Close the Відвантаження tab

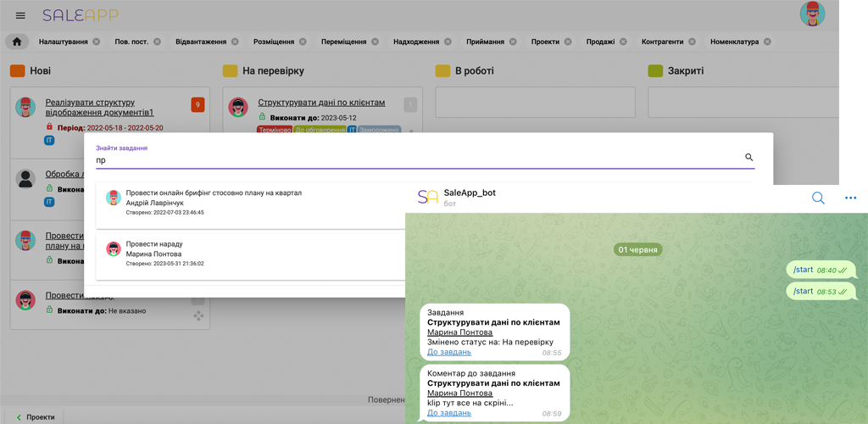click(x=235, y=42)
